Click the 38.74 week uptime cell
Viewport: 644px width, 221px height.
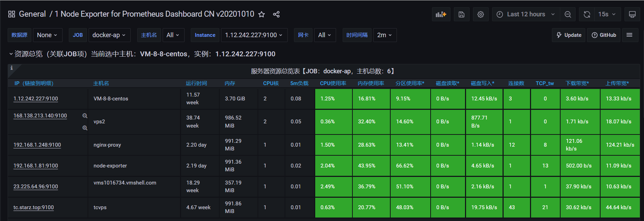pos(200,122)
